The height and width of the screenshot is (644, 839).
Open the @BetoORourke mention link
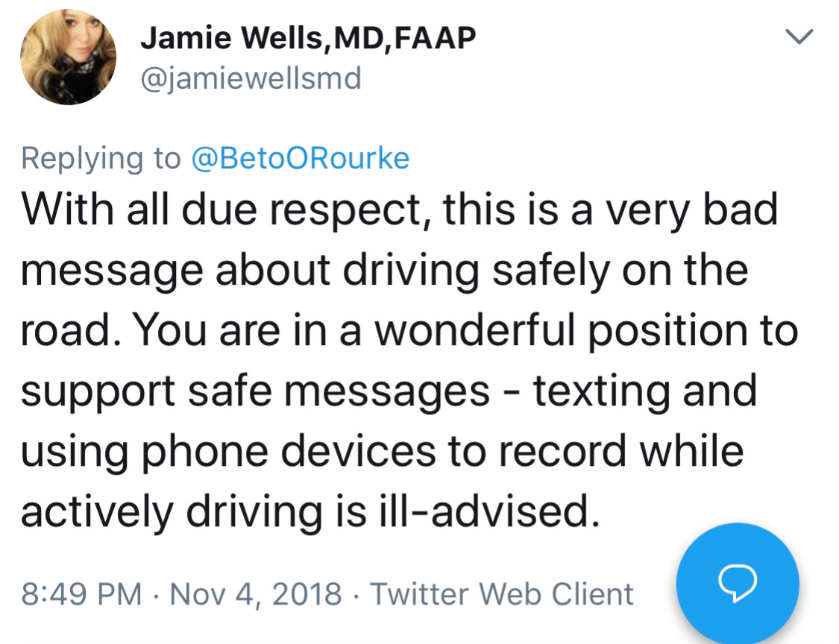[x=301, y=158]
